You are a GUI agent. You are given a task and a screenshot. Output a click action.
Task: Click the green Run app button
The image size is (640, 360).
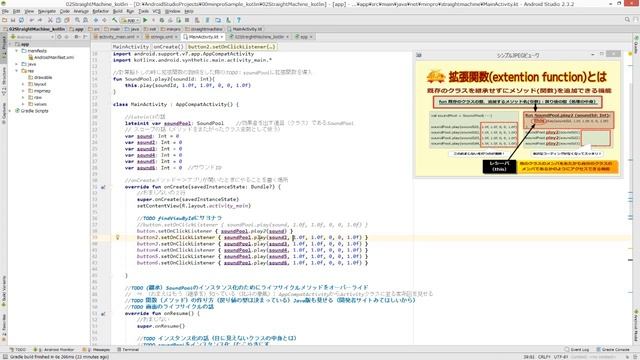point(145,20)
